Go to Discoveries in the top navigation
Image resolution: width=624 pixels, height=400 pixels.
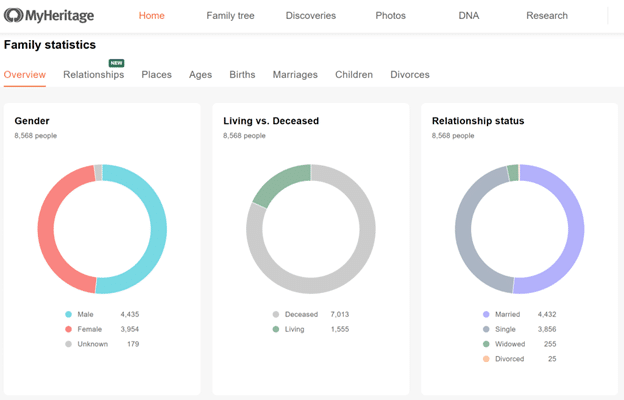coord(311,16)
